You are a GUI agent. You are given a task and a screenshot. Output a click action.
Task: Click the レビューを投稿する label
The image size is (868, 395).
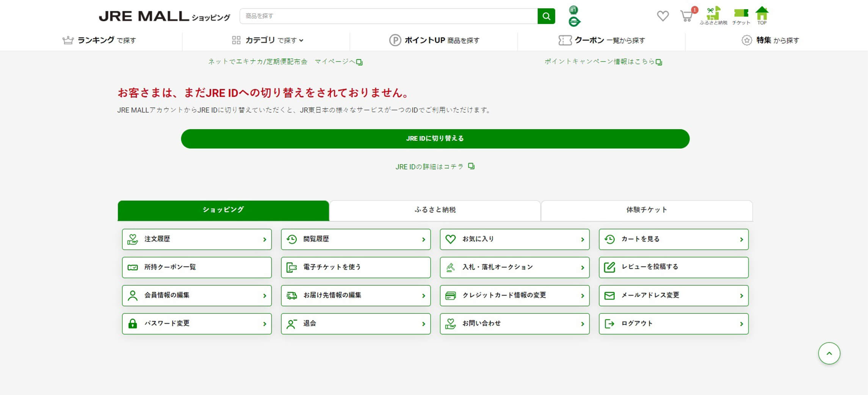(x=650, y=267)
